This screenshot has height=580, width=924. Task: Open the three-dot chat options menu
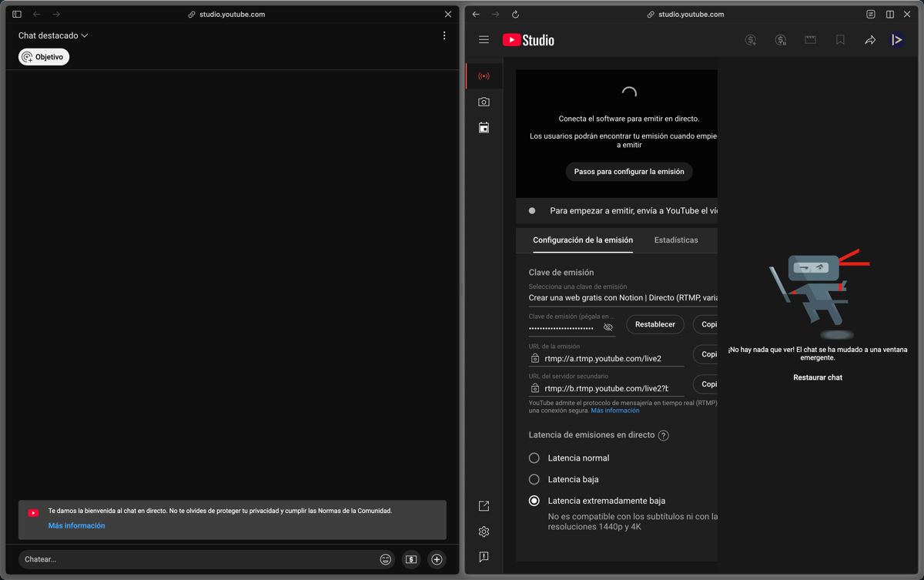444,35
